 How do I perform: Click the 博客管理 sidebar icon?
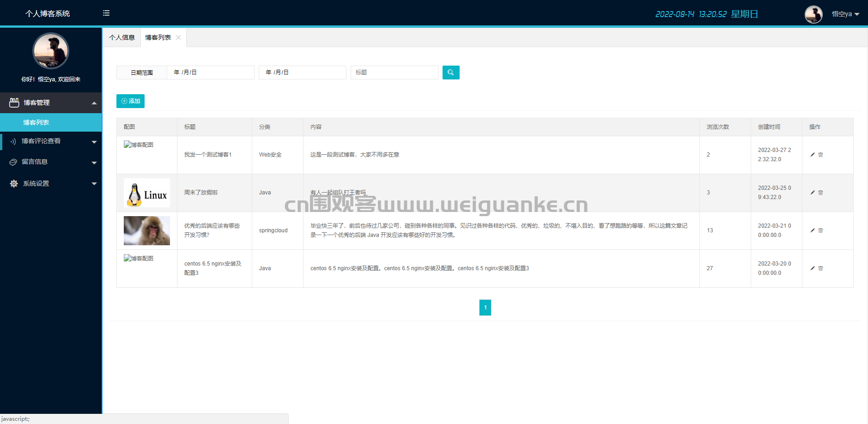tap(14, 103)
